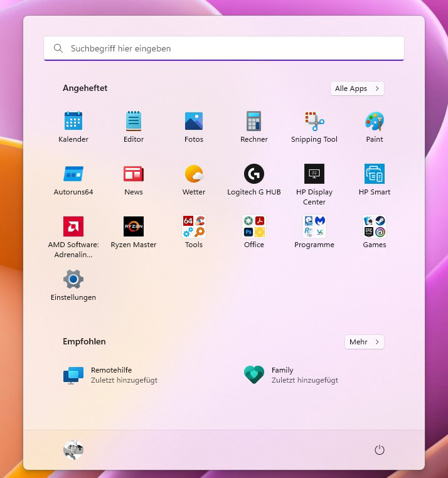Launch Autoruns64

(x=73, y=179)
